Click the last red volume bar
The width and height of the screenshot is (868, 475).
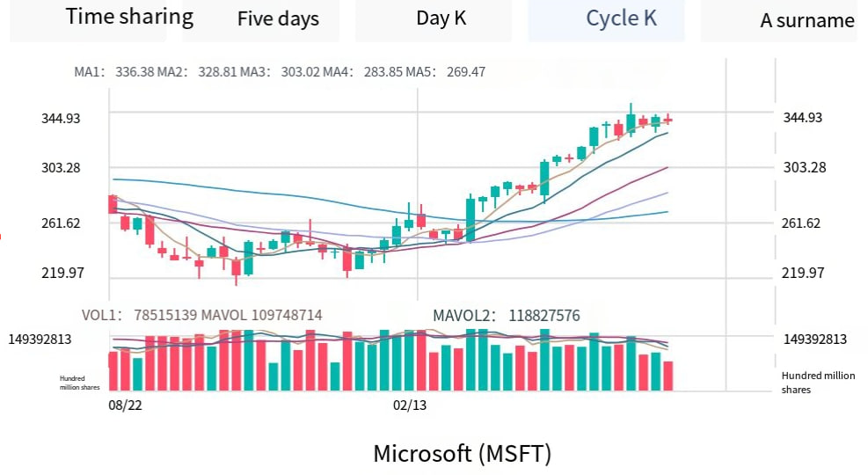pyautogui.click(x=668, y=376)
